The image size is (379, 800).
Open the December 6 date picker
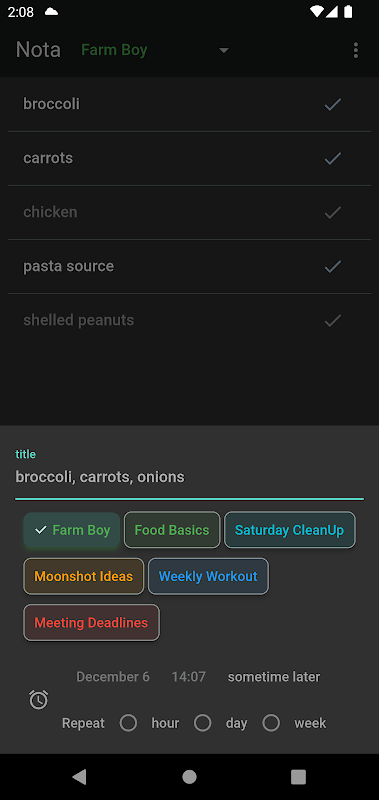click(113, 677)
